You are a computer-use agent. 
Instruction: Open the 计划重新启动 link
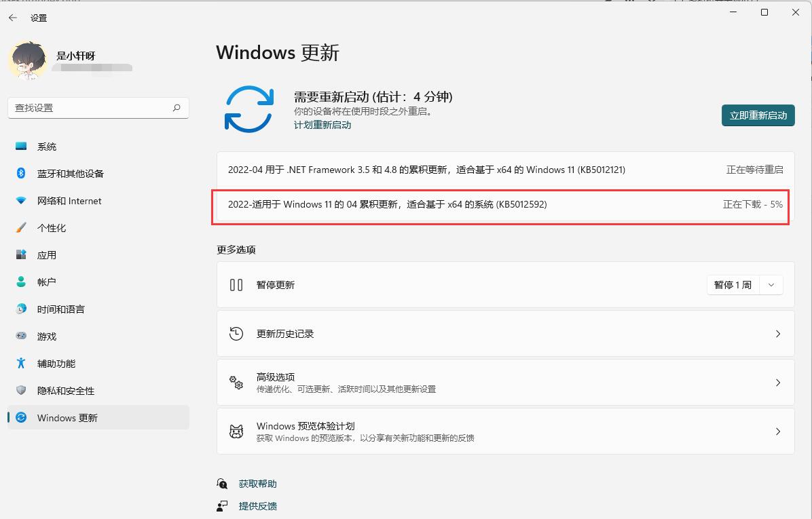click(322, 126)
